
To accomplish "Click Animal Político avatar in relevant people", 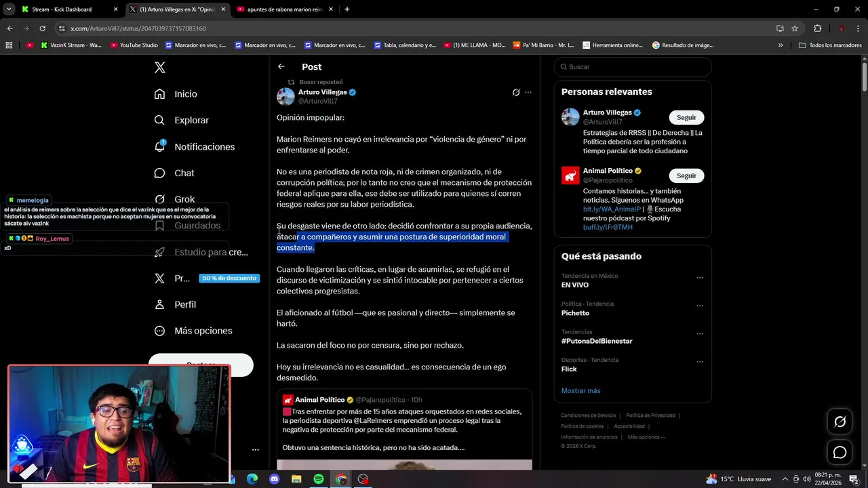I will point(570,176).
